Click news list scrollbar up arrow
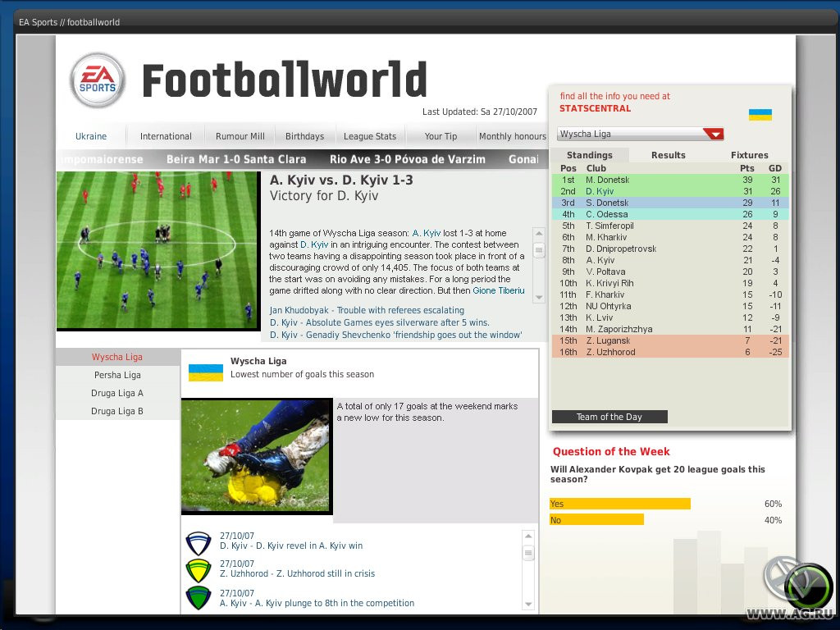 [x=528, y=536]
